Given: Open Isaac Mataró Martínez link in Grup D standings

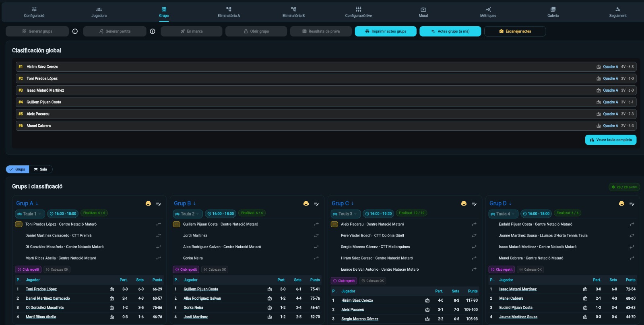Looking at the screenshot, I should (x=518, y=289).
